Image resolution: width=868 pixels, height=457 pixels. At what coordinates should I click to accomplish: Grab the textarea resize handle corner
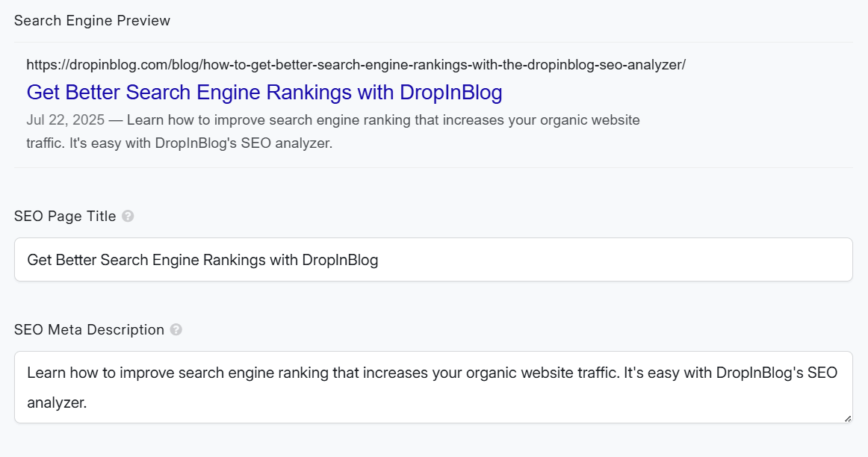[848, 419]
